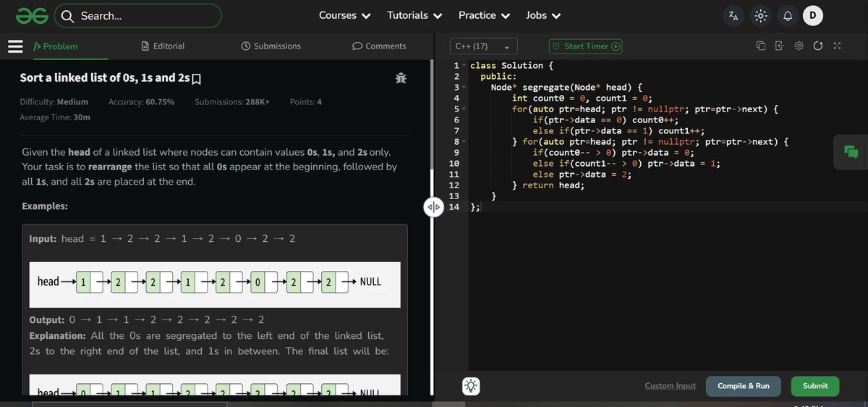Click the language translate icon
The image size is (868, 407).
coord(733,15)
